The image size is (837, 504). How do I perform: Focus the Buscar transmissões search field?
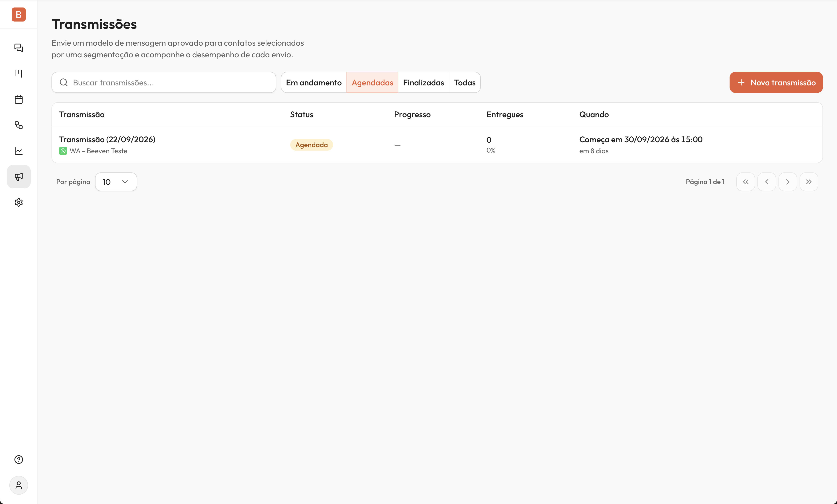(x=164, y=83)
